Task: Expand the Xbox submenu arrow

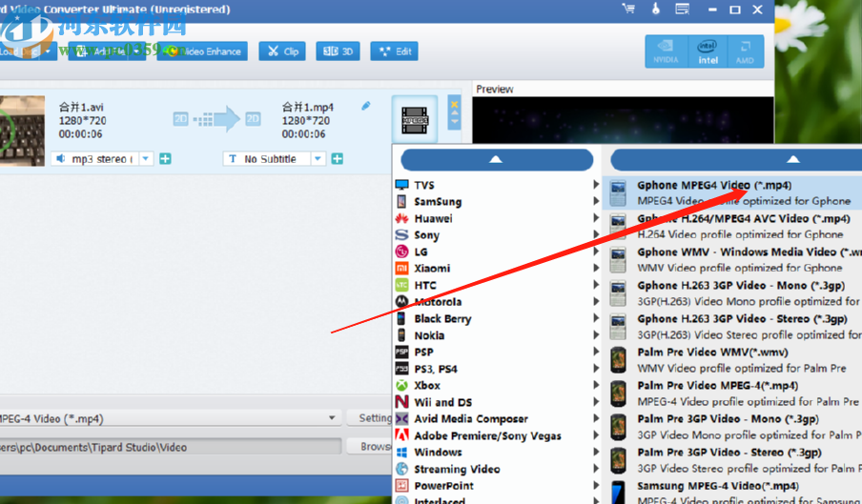Action: [596, 385]
